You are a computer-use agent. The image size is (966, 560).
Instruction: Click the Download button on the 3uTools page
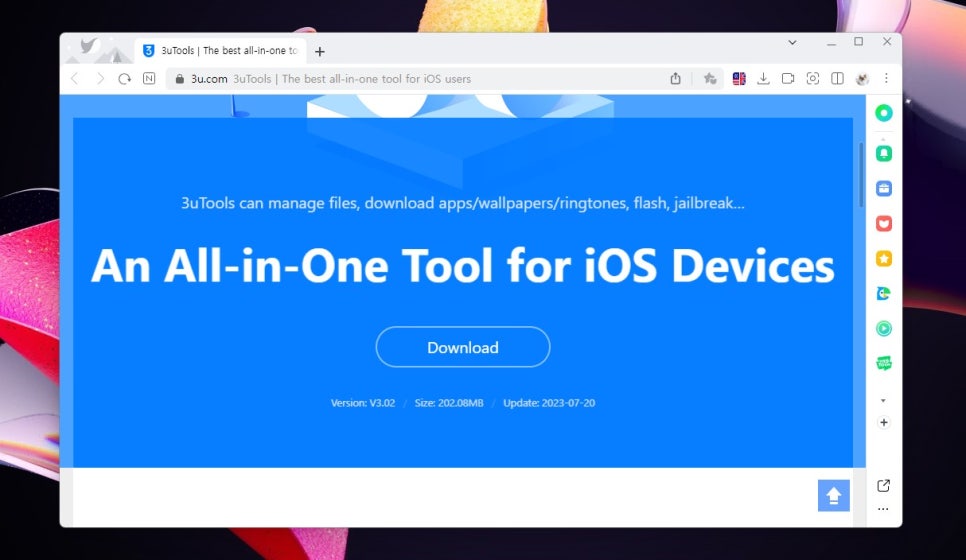point(463,347)
